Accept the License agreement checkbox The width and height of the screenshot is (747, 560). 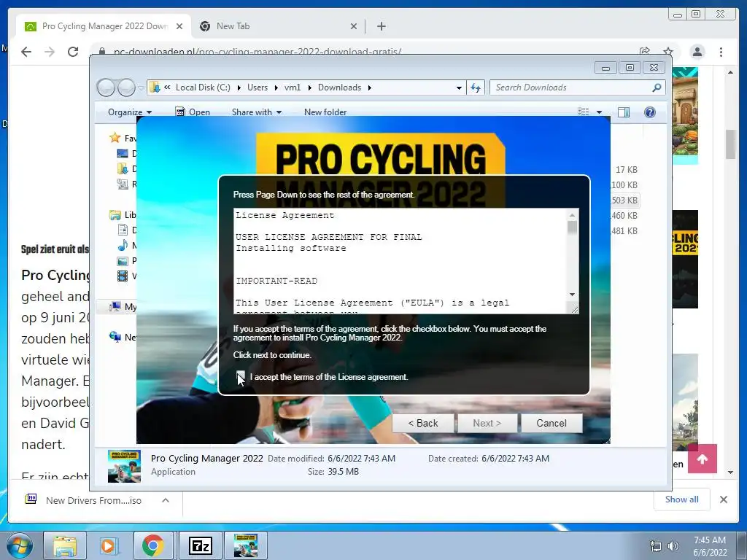[x=241, y=377]
